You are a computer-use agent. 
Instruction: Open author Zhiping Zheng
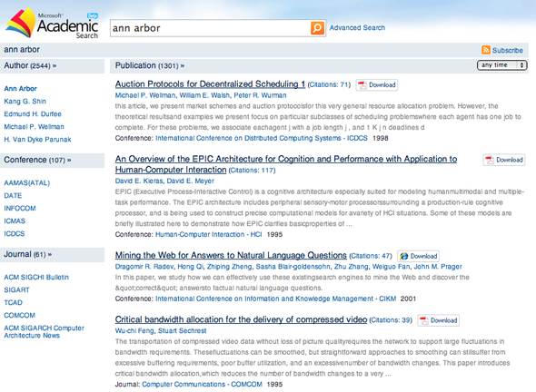pyautogui.click(x=229, y=267)
